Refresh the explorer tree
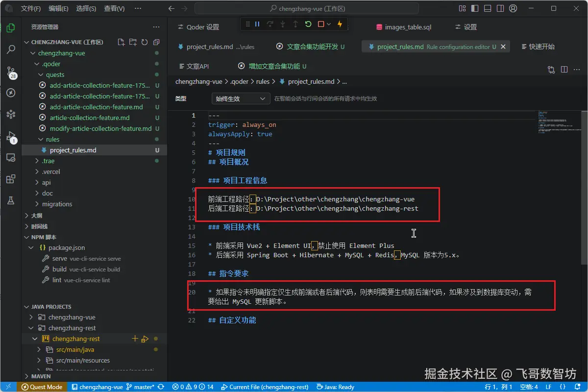The image size is (588, 392). tap(145, 42)
